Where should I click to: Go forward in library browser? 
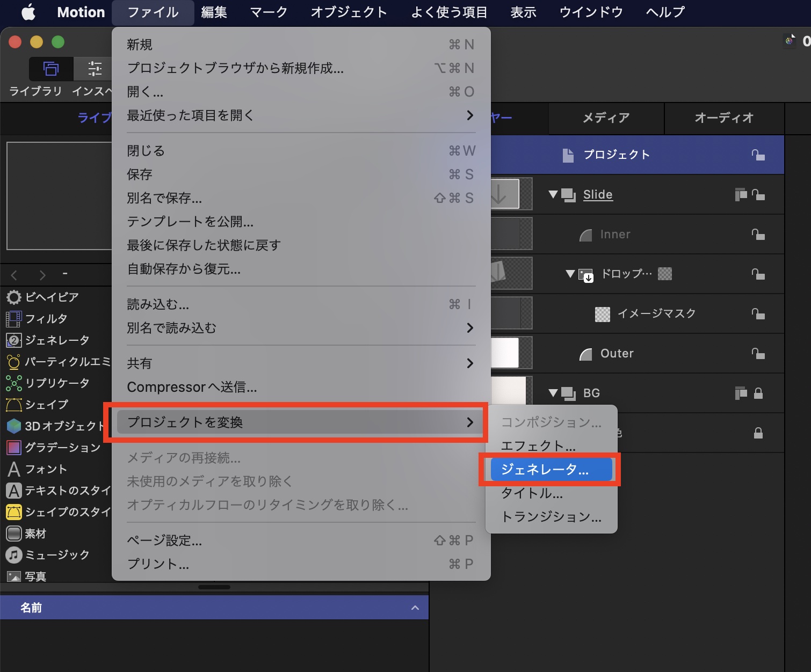pos(42,275)
